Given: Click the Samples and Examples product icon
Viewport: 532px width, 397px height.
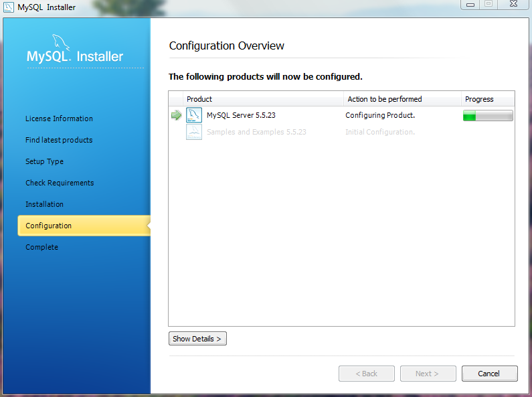Looking at the screenshot, I should [x=194, y=132].
